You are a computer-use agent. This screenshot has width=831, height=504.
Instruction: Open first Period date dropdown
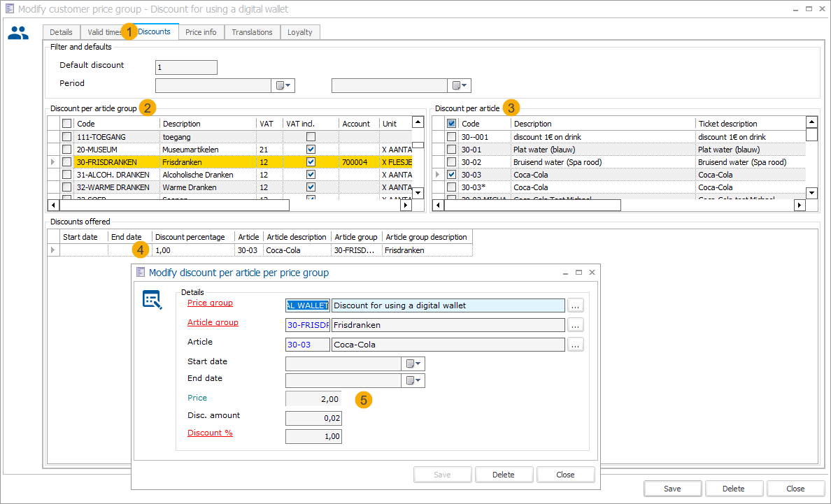point(283,85)
